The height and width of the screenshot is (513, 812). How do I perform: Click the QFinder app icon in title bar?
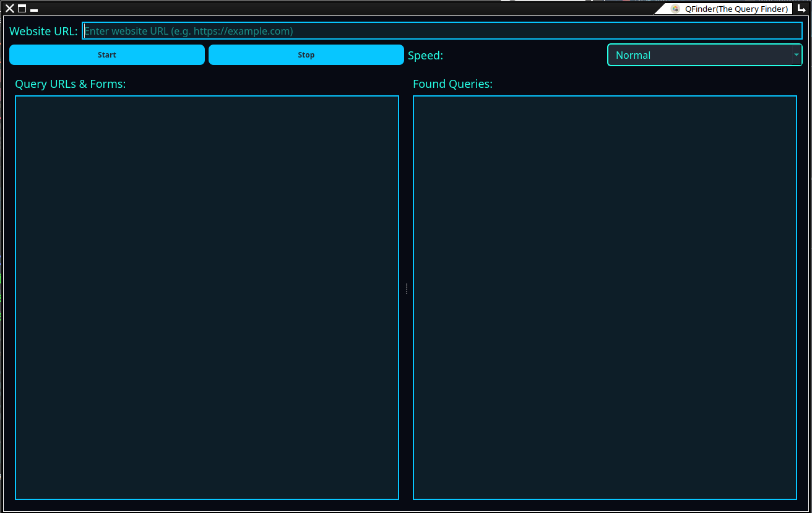tap(676, 9)
